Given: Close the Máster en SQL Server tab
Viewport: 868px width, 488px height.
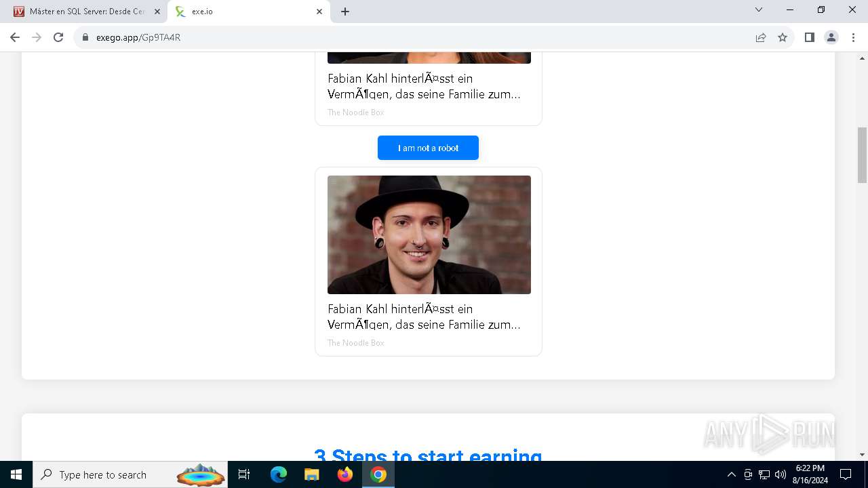Looking at the screenshot, I should tap(157, 12).
